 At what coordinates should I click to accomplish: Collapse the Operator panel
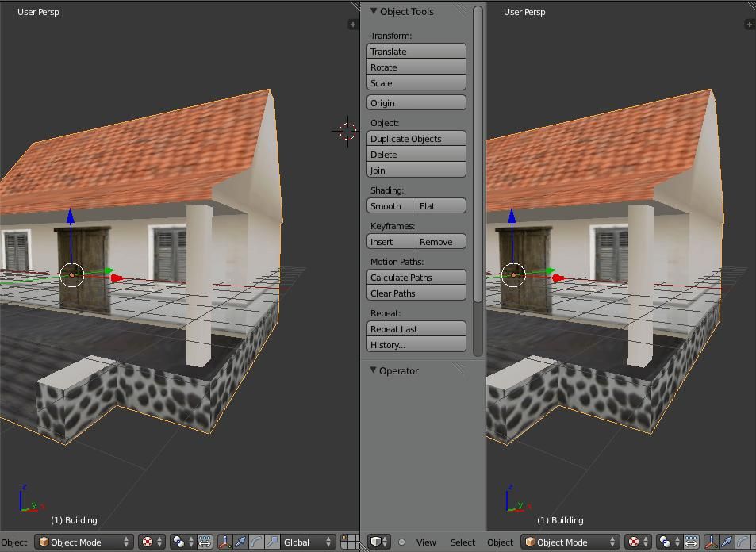(374, 370)
